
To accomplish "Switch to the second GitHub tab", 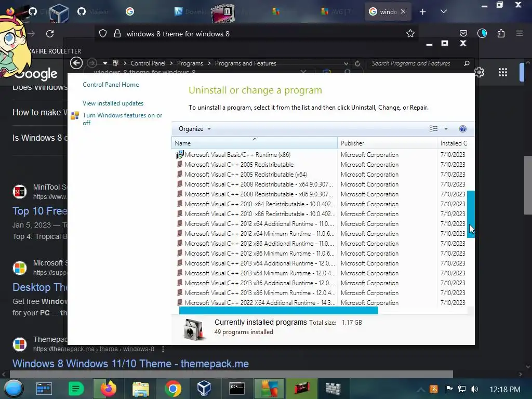I will click(94, 11).
